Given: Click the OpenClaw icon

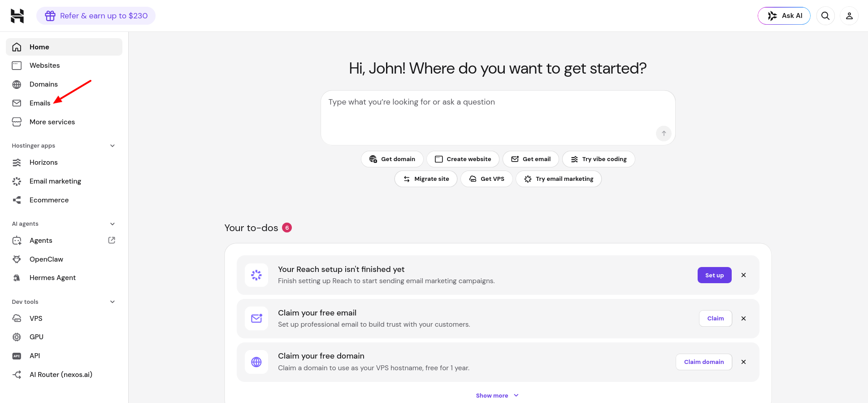Looking at the screenshot, I should pos(17,259).
